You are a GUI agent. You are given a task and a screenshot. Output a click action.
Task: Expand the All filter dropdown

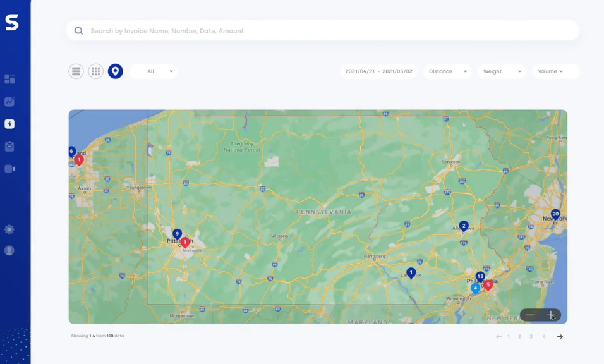point(154,71)
